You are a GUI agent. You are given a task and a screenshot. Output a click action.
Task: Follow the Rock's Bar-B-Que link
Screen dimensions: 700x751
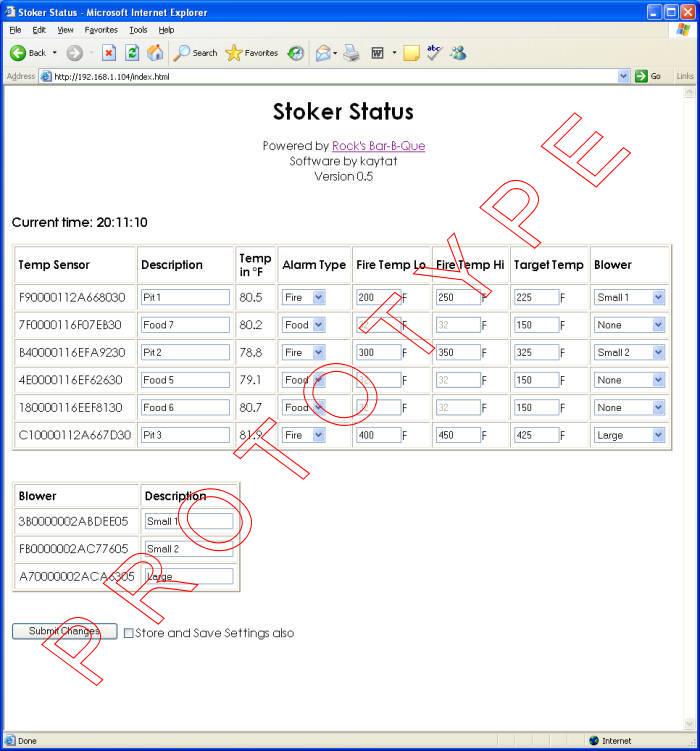[x=378, y=146]
